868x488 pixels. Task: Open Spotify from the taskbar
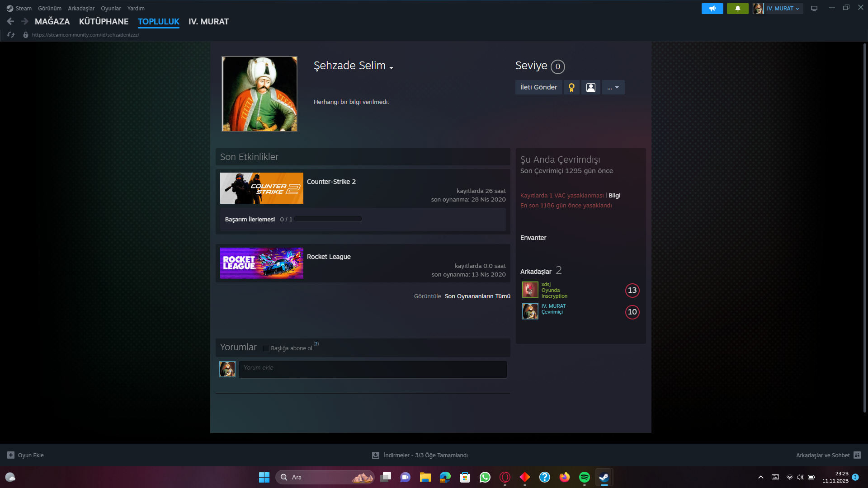584,477
